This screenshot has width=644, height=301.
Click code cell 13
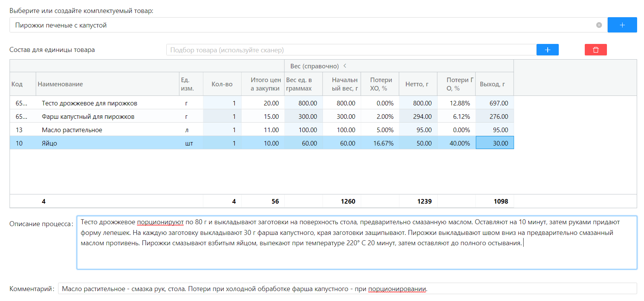(23, 130)
